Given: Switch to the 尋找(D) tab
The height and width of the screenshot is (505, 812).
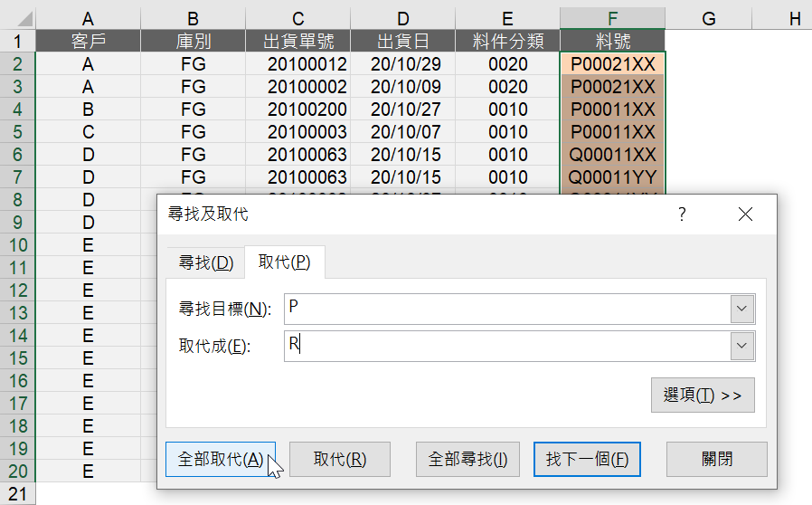Looking at the screenshot, I should click(206, 262).
